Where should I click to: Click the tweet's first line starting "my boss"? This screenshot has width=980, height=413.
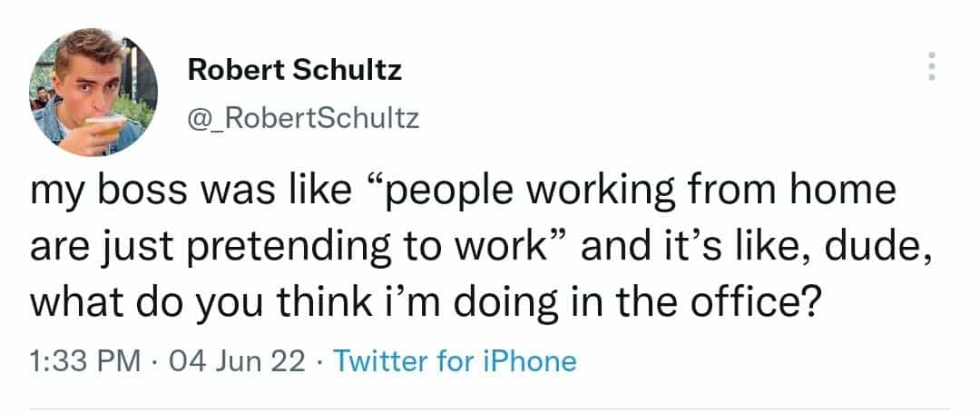[463, 194]
